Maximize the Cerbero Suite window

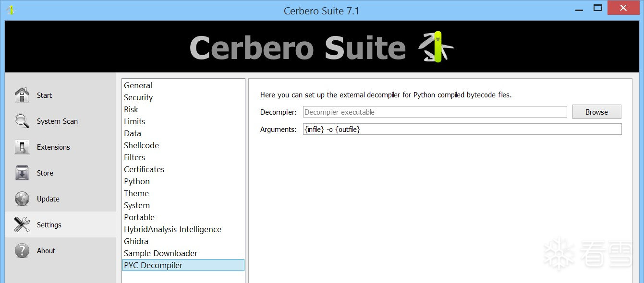[x=598, y=8]
